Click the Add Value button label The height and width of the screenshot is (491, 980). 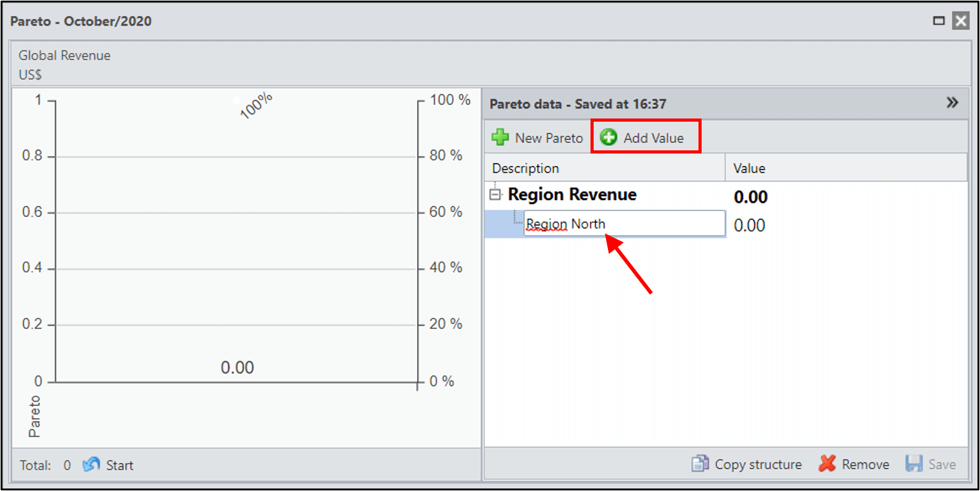point(654,138)
